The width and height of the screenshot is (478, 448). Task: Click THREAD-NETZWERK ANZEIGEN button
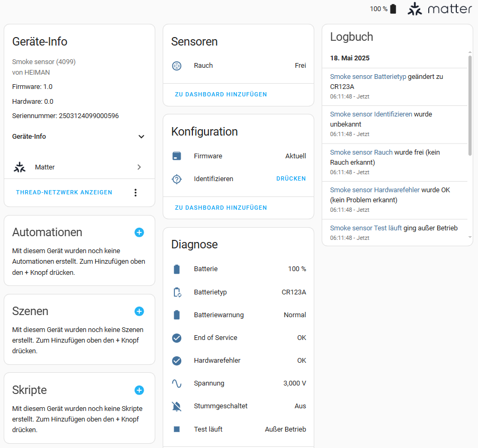(x=64, y=193)
